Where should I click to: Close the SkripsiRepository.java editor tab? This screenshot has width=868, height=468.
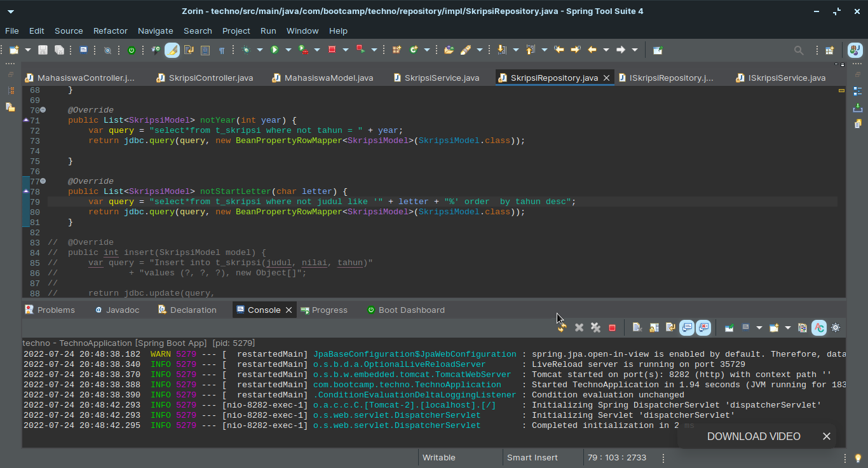coord(606,78)
